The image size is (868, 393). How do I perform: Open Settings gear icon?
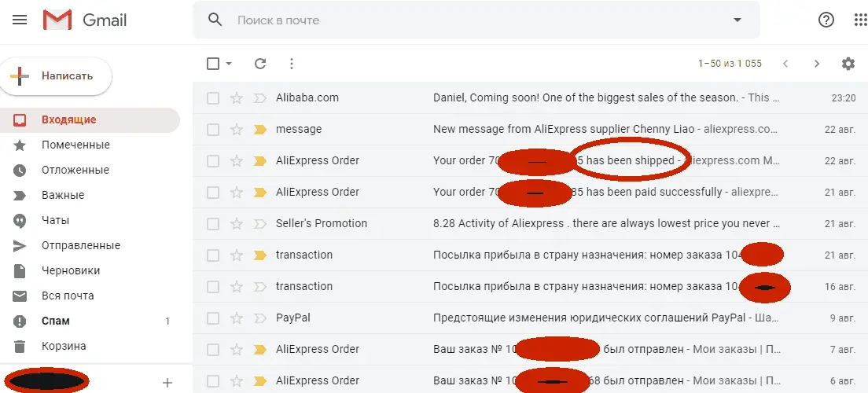848,64
